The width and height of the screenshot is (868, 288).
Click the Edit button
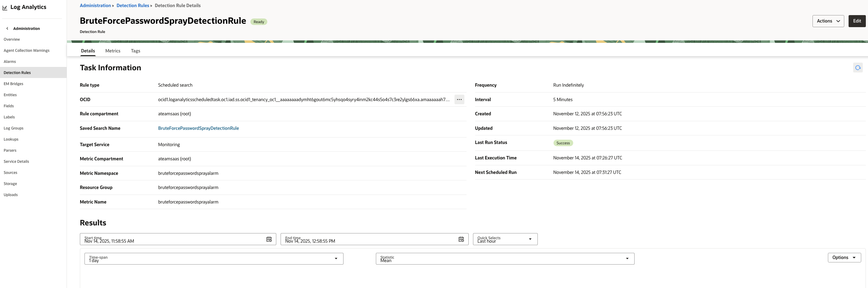coord(857,21)
